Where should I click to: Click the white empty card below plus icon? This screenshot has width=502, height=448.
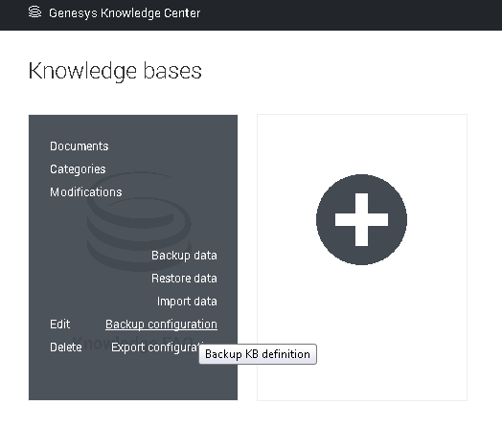click(x=362, y=333)
